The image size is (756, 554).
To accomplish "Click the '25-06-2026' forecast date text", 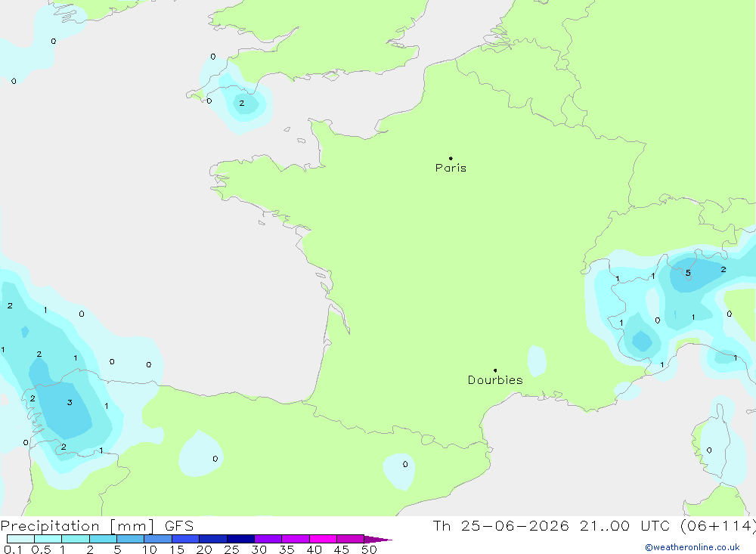I will 514,526.
